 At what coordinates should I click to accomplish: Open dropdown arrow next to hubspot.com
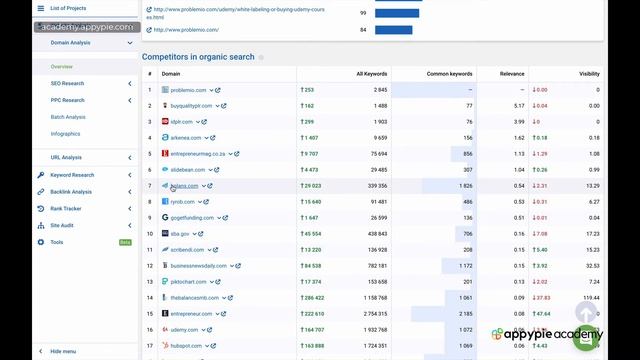pyautogui.click(x=207, y=346)
